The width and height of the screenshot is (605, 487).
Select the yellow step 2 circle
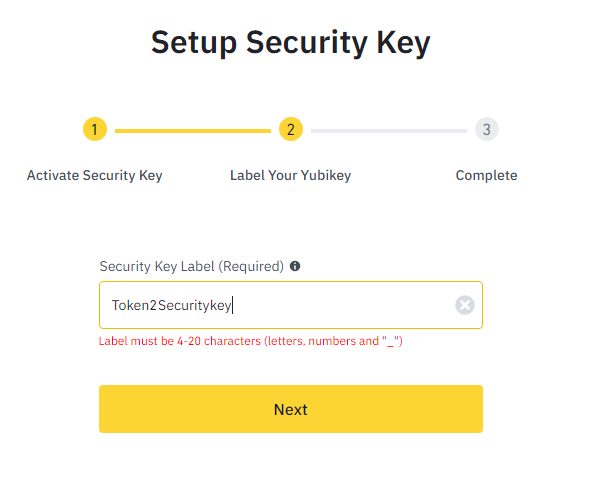point(291,129)
